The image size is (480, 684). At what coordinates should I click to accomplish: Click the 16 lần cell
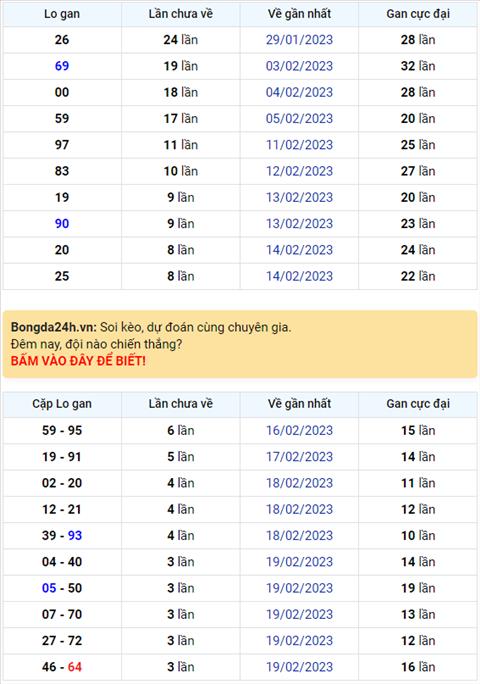[x=418, y=667]
